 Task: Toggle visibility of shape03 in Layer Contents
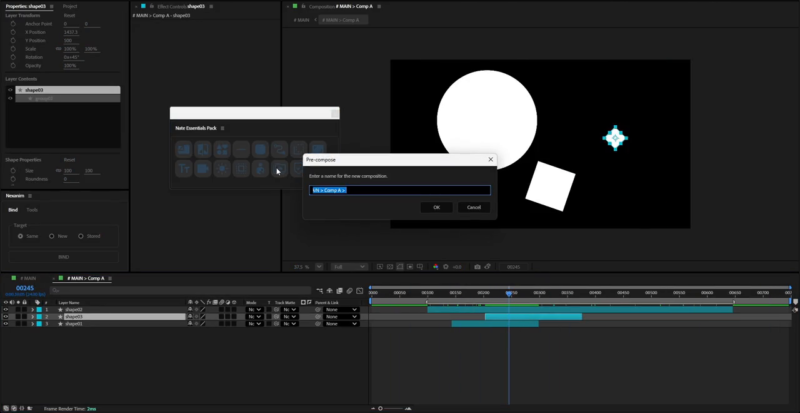[x=10, y=90]
